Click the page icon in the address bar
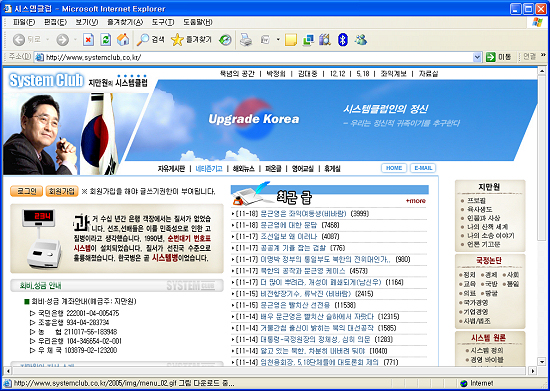 pyautogui.click(x=39, y=57)
